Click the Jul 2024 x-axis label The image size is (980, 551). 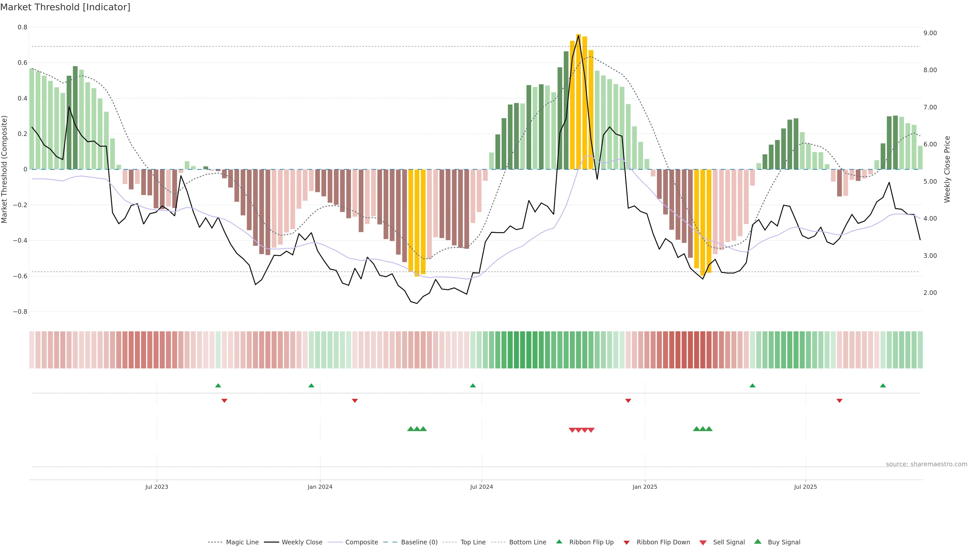tap(481, 487)
